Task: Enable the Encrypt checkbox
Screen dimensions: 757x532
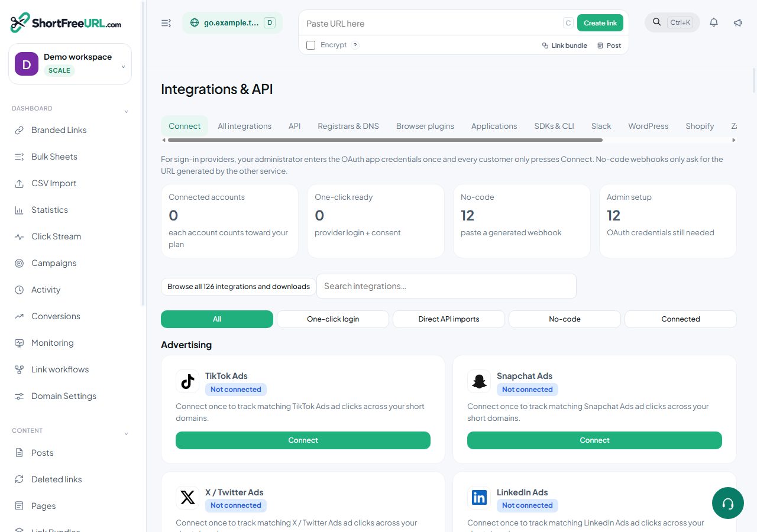Action: click(310, 46)
